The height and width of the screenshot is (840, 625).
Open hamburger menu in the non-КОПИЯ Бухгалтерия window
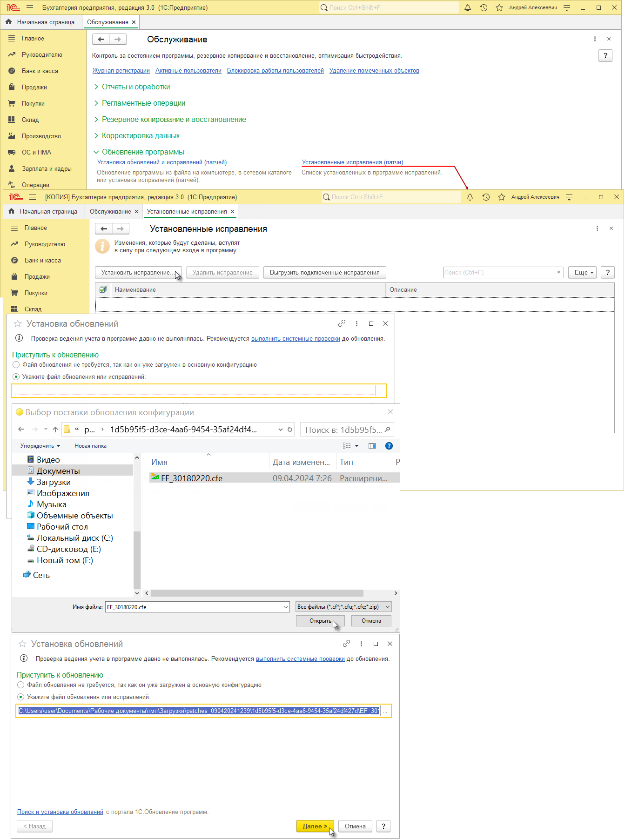pyautogui.click(x=30, y=7)
